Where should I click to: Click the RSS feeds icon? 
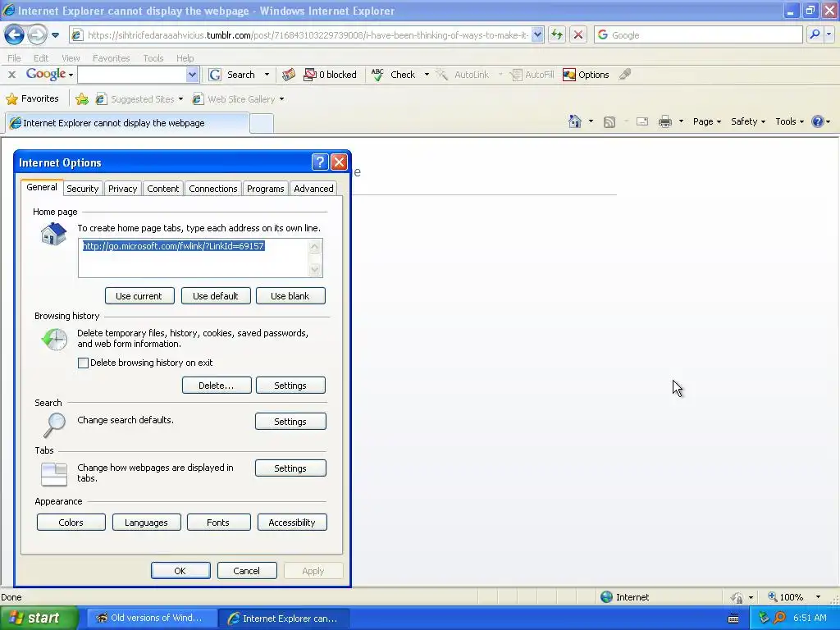click(609, 121)
